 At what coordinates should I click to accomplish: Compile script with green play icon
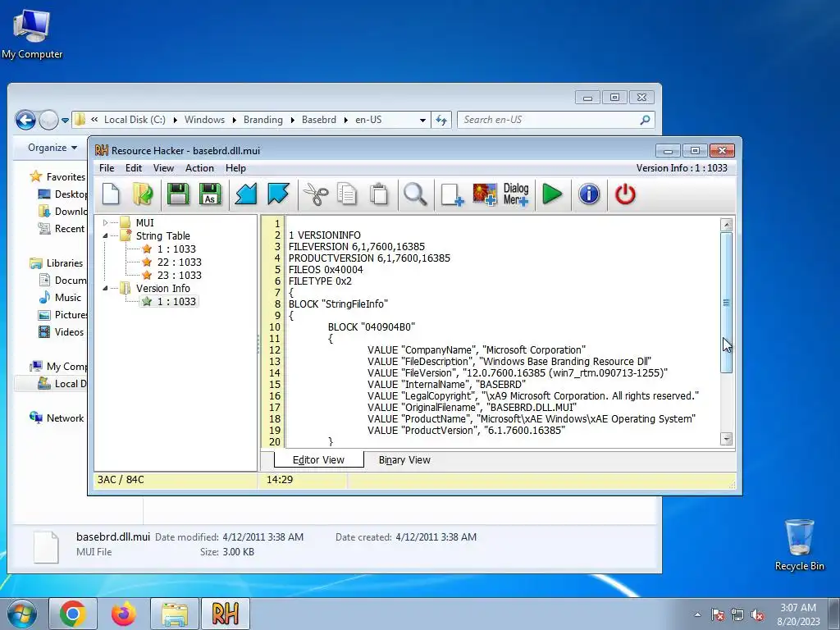[552, 194]
